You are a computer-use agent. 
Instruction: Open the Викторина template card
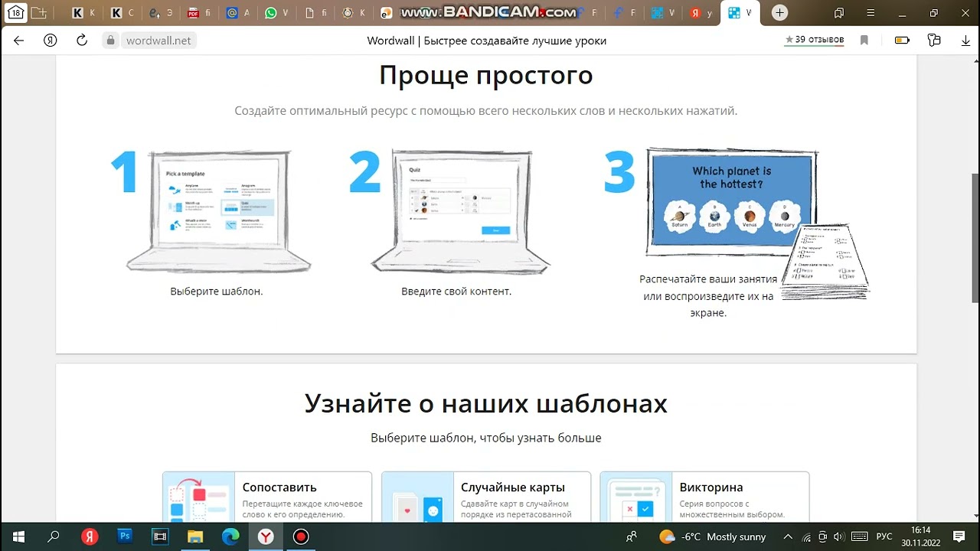pos(704,497)
